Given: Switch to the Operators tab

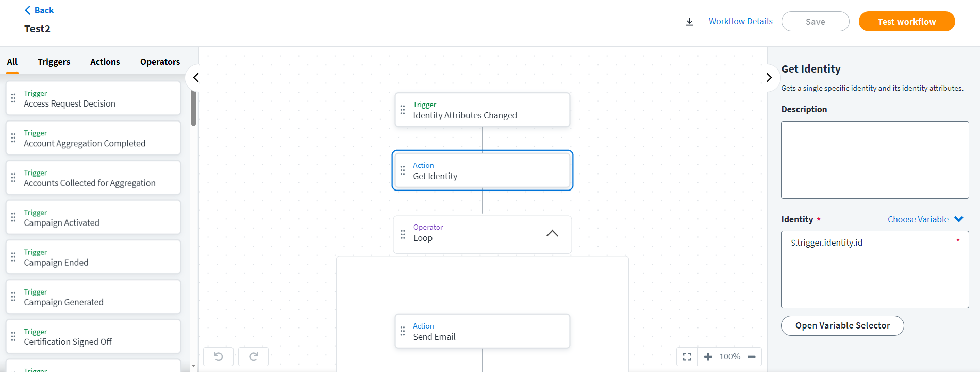Looking at the screenshot, I should (160, 62).
